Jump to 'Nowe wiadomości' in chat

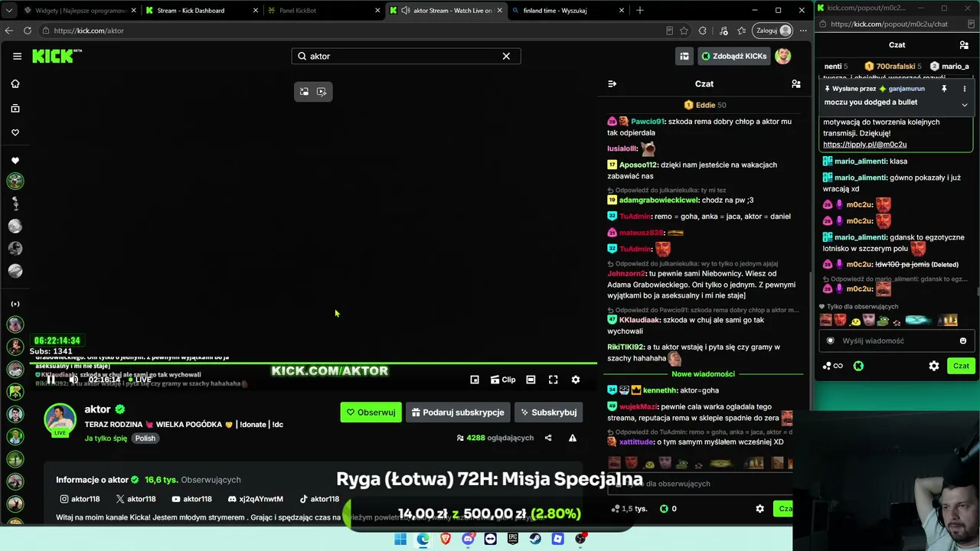coord(703,374)
